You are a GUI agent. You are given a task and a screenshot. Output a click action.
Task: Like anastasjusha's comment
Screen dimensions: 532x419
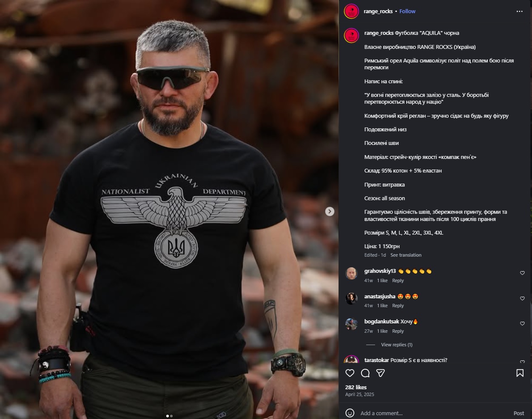[522, 299]
